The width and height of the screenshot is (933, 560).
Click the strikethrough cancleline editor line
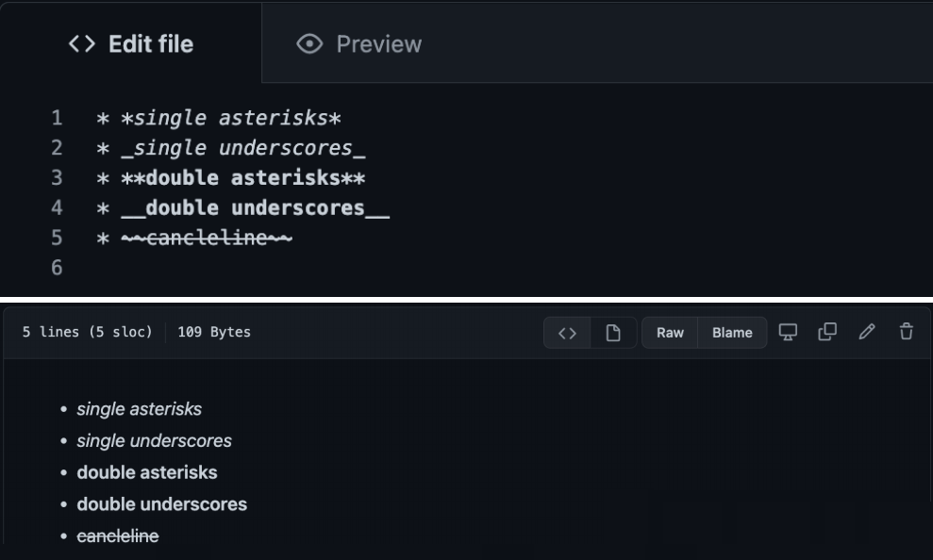point(194,238)
